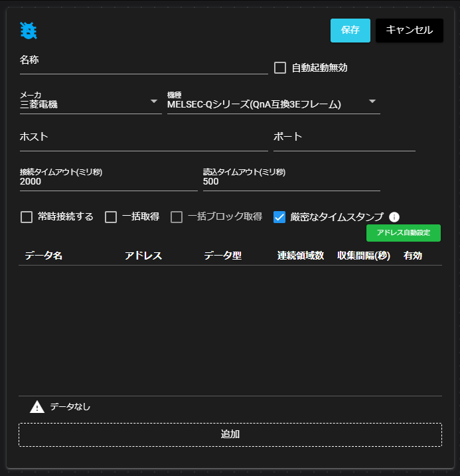This screenshot has width=460, height=476.
Task: Click the データ名 column header
Action: (x=44, y=256)
